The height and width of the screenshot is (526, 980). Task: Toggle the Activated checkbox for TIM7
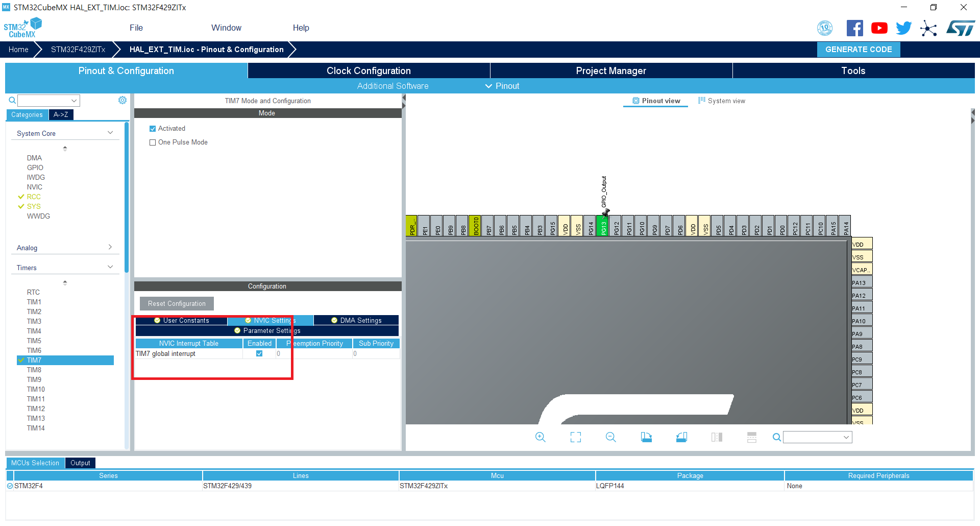(153, 129)
